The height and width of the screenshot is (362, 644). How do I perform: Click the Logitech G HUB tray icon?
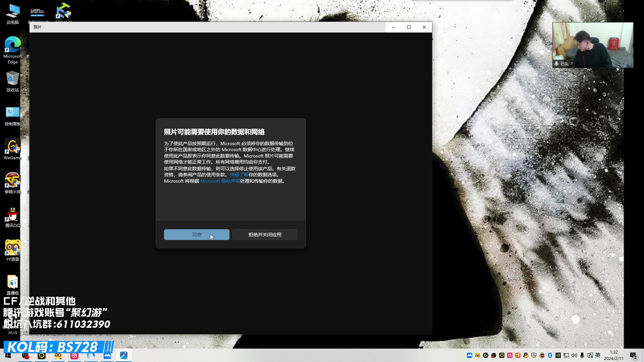point(486,355)
